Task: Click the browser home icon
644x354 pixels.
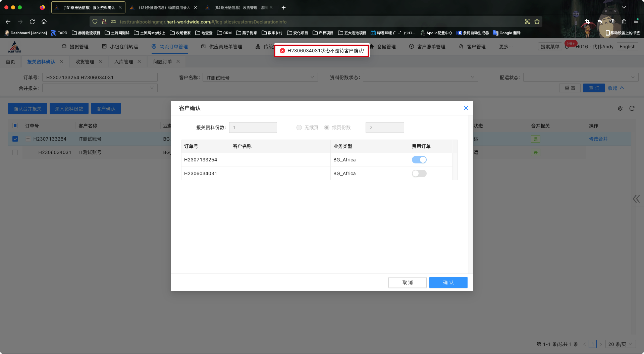Action: click(x=44, y=22)
